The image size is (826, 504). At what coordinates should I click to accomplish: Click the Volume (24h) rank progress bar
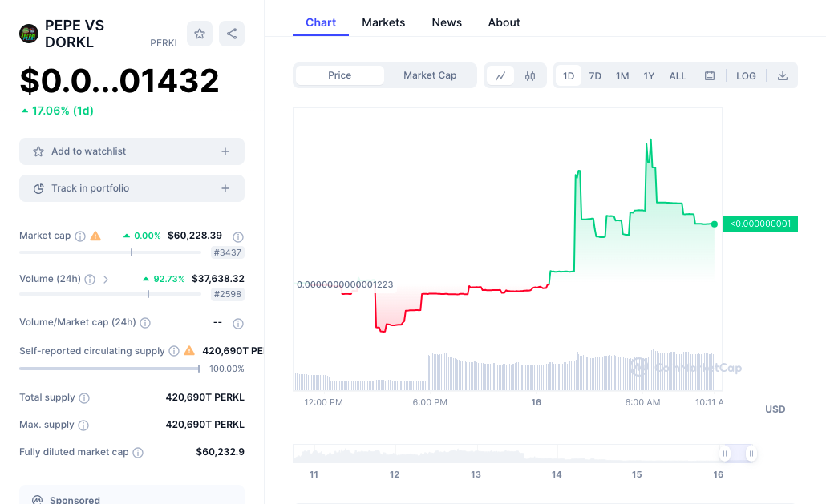tap(110, 294)
